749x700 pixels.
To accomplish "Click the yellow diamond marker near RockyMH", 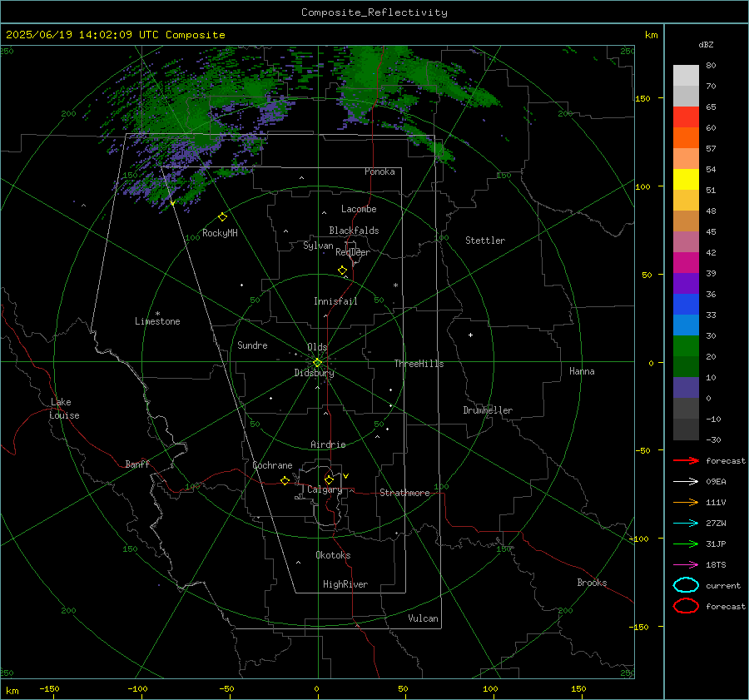I will point(222,217).
